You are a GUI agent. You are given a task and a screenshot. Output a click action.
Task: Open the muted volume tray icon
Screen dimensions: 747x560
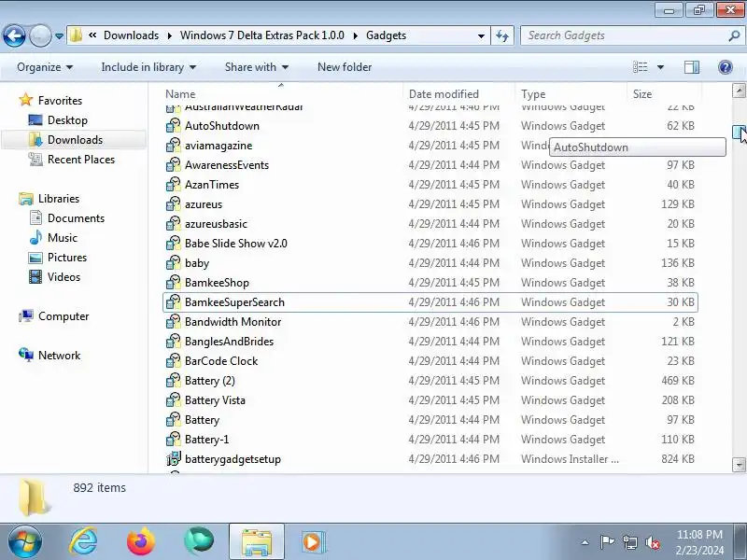[x=652, y=542]
